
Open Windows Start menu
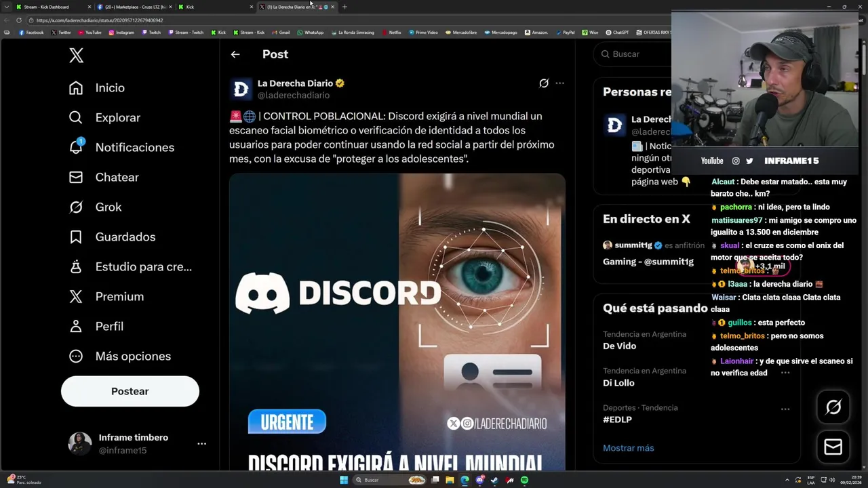344,480
